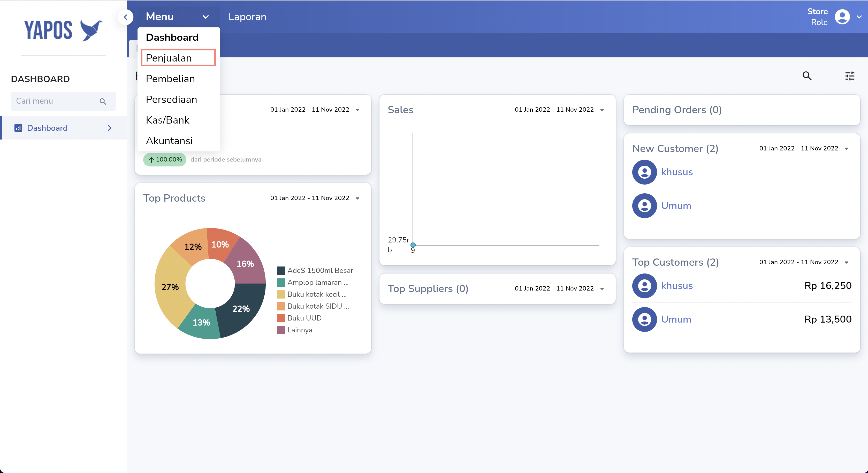Select Dashboard in the Menu list
Screen dimensions: 868x473
coord(179,37)
